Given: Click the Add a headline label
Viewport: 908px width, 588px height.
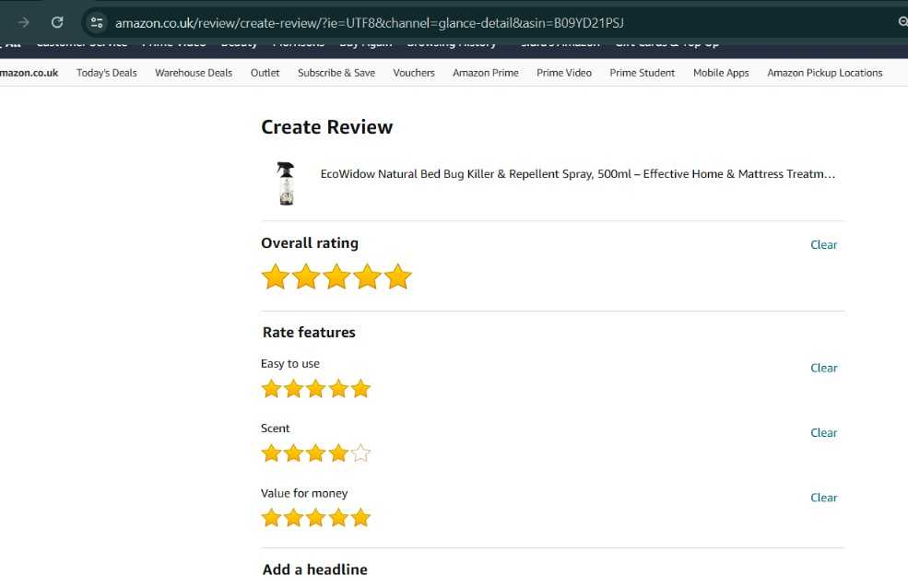Looking at the screenshot, I should [314, 570].
